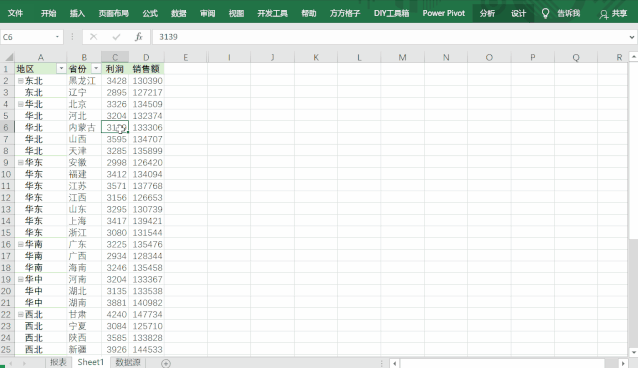
Task: Open the 页面布局 ribbon tab
Action: [x=114, y=13]
